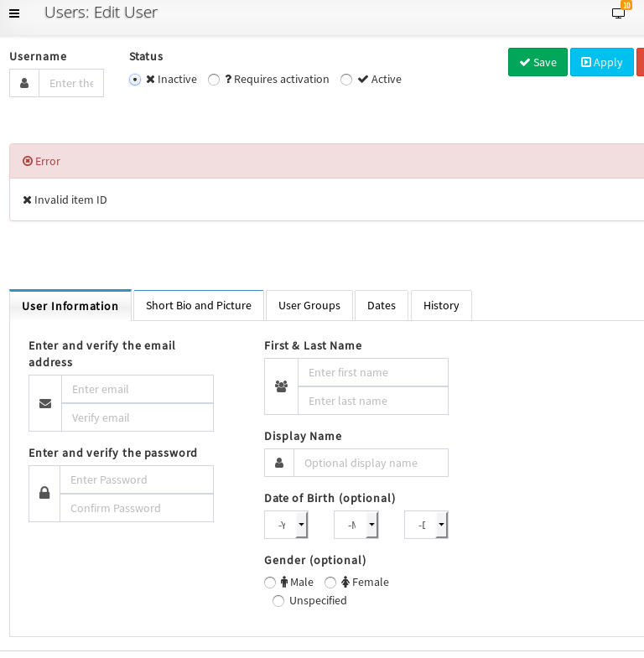This screenshot has height=658, width=644.
Task: Click the user icon beside Username field
Action: pos(24,83)
